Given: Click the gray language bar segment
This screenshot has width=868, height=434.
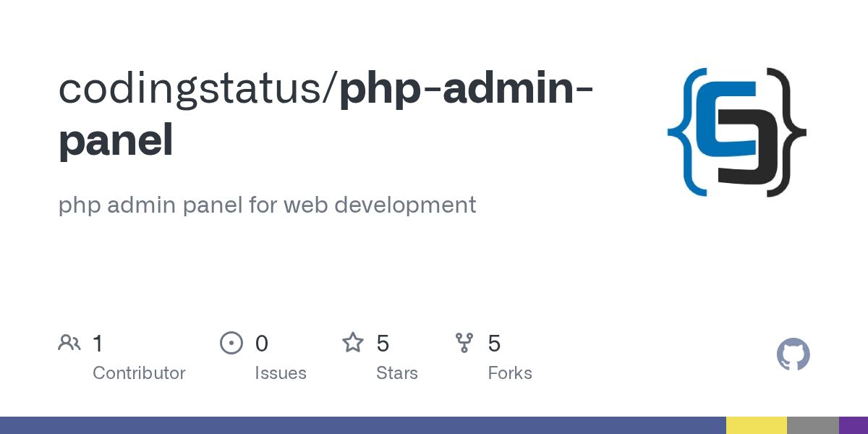Looking at the screenshot, I should pos(812,425).
